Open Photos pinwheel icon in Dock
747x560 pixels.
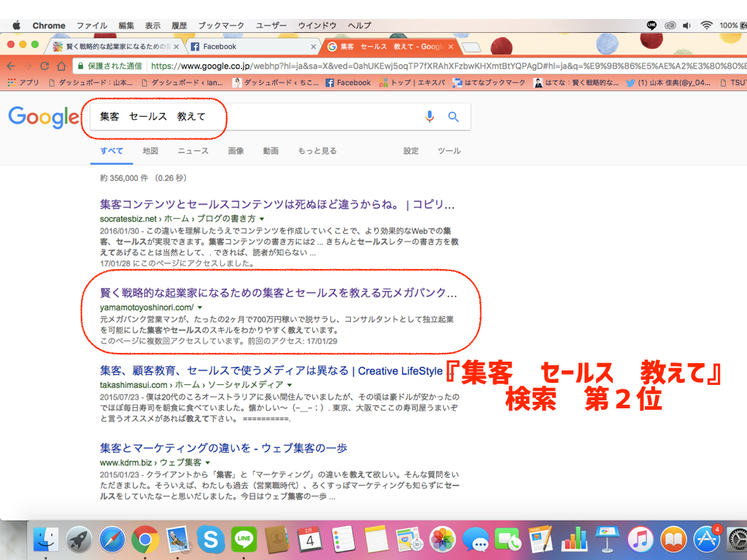pyautogui.click(x=443, y=540)
